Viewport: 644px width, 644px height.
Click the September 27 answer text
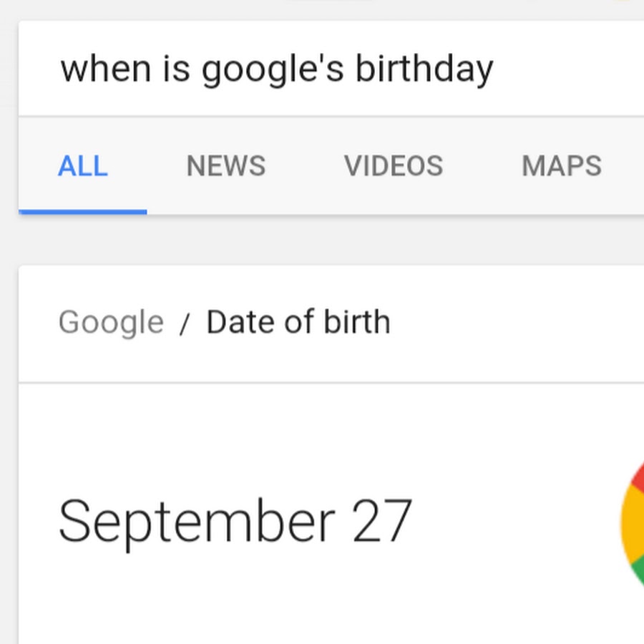pyautogui.click(x=235, y=522)
